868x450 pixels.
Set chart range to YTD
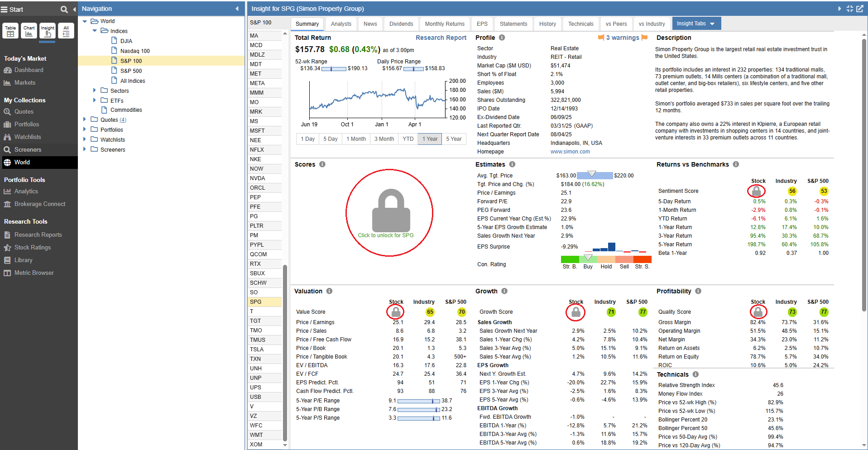click(x=408, y=139)
